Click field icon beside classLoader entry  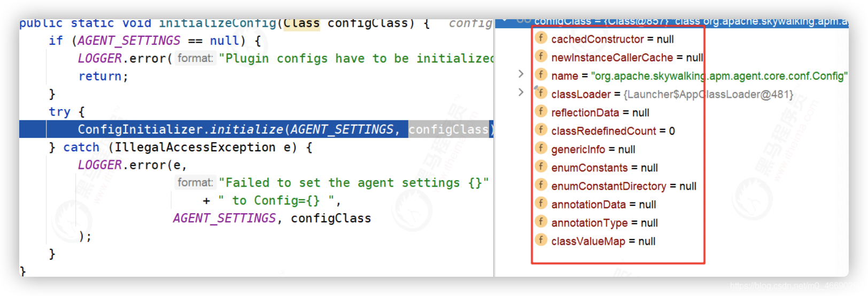541,93
